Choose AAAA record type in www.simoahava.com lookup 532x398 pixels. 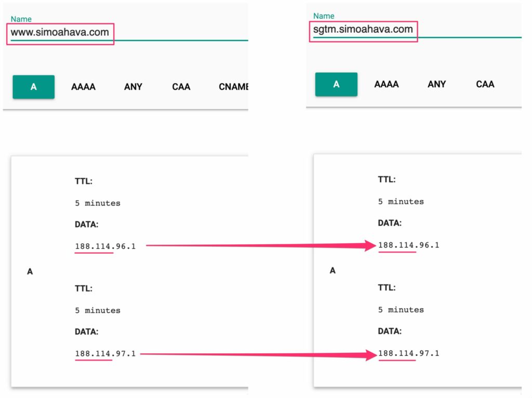83,87
